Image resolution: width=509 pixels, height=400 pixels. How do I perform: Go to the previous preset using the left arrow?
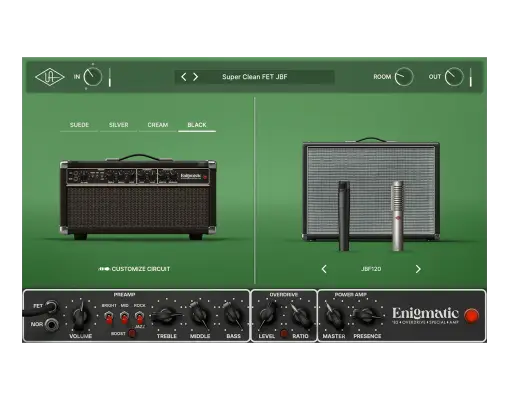(184, 77)
